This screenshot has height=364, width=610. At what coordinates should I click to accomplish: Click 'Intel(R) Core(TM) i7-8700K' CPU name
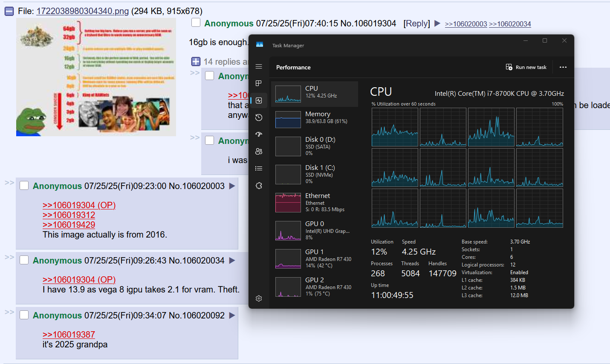coord(499,94)
